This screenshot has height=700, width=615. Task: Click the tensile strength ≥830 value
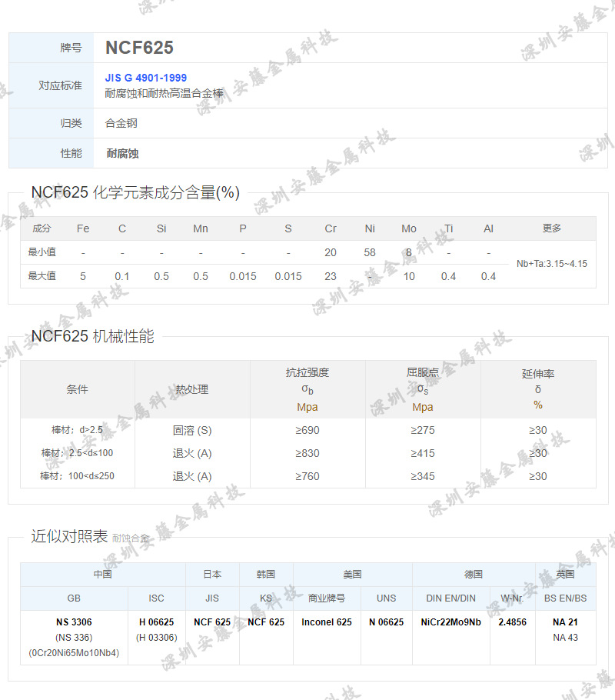(x=306, y=454)
